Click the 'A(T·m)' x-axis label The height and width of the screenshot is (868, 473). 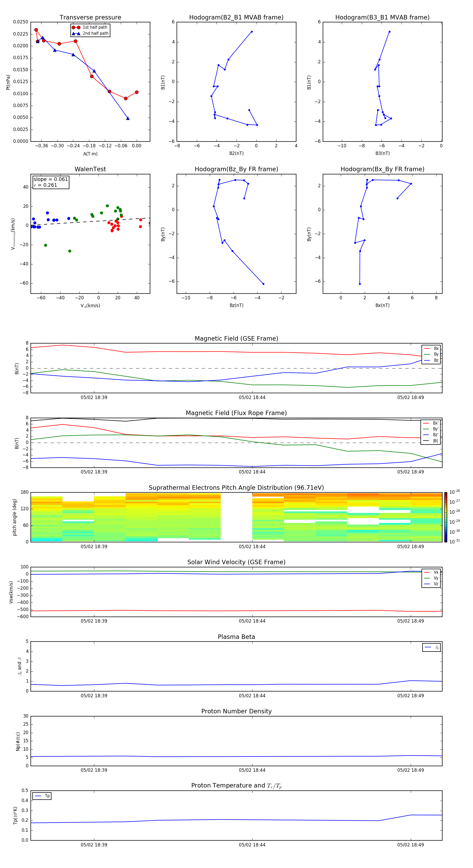pos(90,154)
